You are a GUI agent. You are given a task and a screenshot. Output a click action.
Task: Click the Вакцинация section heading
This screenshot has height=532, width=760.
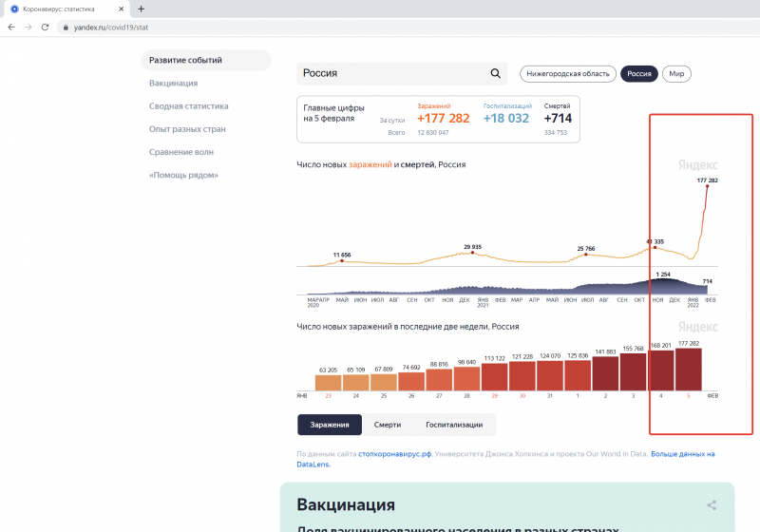346,504
